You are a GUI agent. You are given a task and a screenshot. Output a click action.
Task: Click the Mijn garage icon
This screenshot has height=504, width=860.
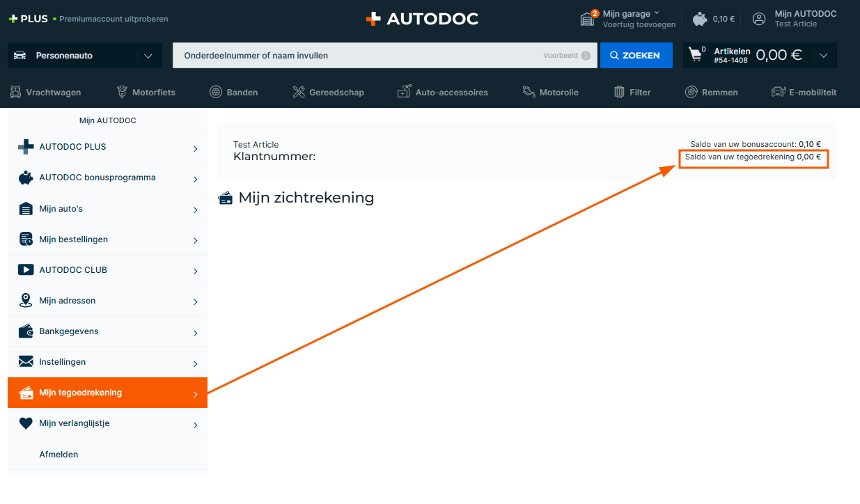coord(588,19)
